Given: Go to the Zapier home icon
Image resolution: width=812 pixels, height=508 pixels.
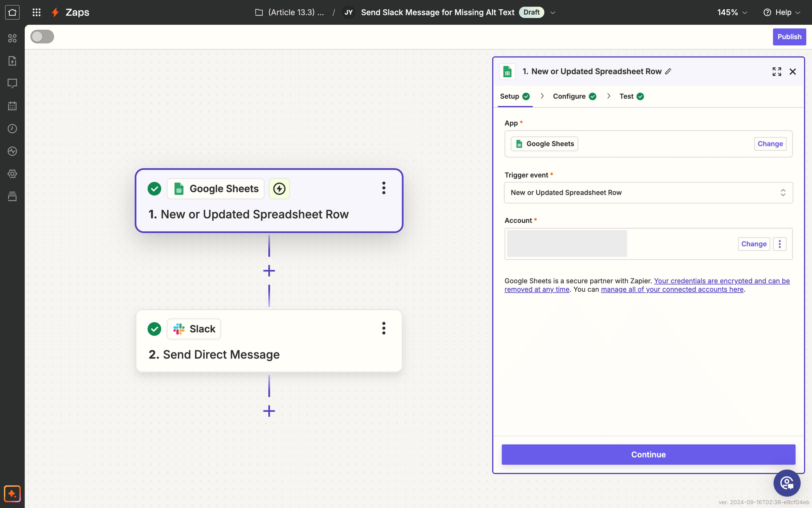Looking at the screenshot, I should [12, 12].
